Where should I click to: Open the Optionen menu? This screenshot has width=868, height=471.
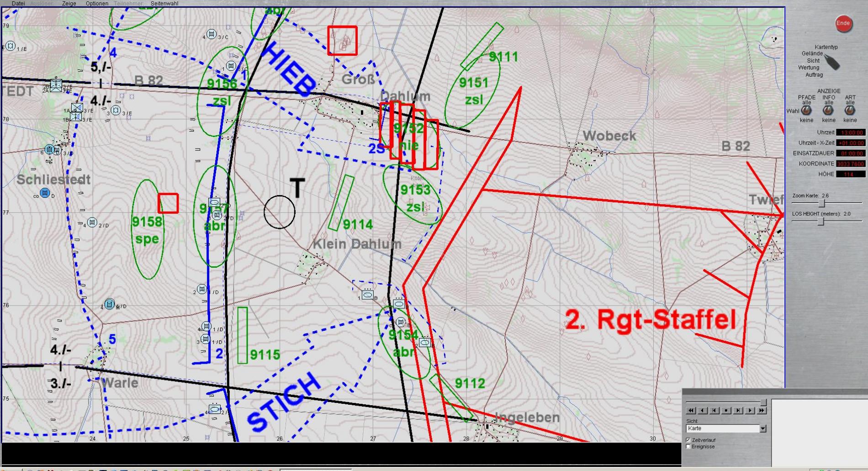[x=97, y=3]
